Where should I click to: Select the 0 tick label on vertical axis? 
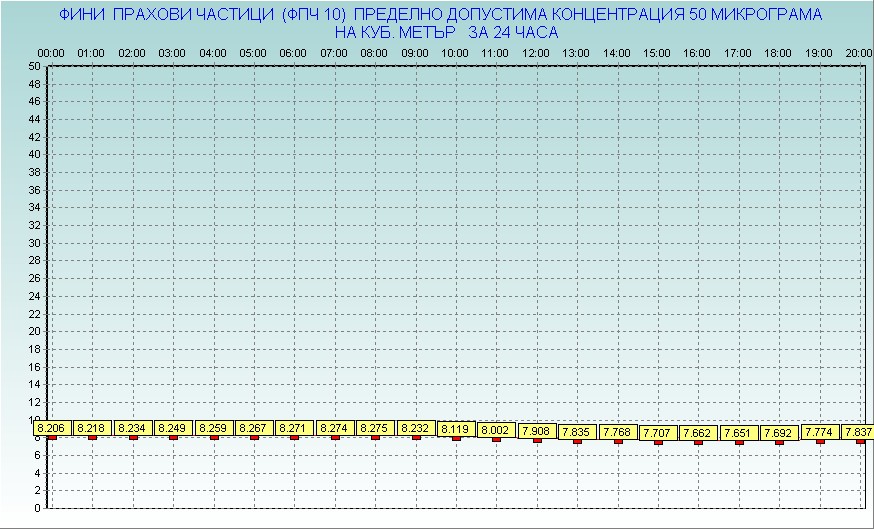[37, 508]
